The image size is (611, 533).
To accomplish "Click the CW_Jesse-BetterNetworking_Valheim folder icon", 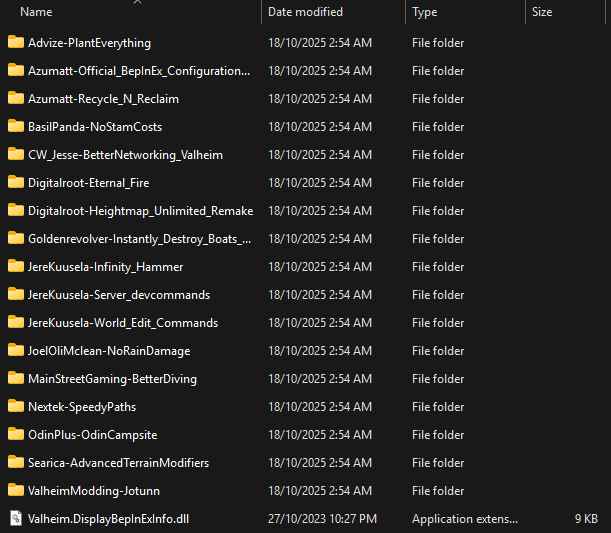I will (16, 154).
